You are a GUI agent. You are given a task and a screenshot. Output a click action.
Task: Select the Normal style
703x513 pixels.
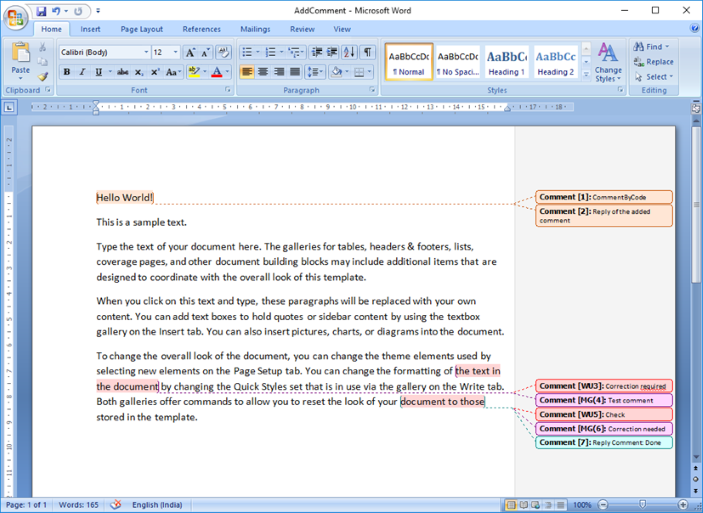[x=408, y=62]
